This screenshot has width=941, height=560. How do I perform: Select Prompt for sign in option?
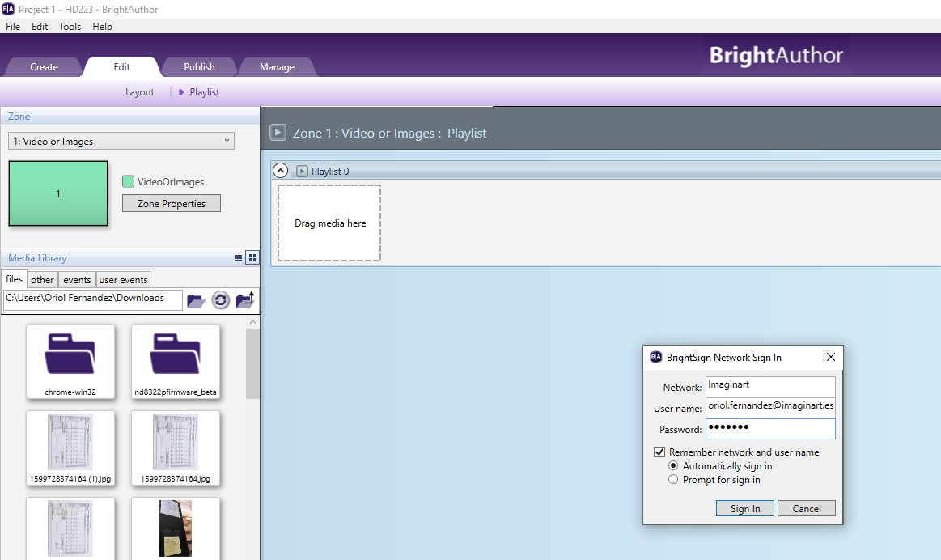673,480
